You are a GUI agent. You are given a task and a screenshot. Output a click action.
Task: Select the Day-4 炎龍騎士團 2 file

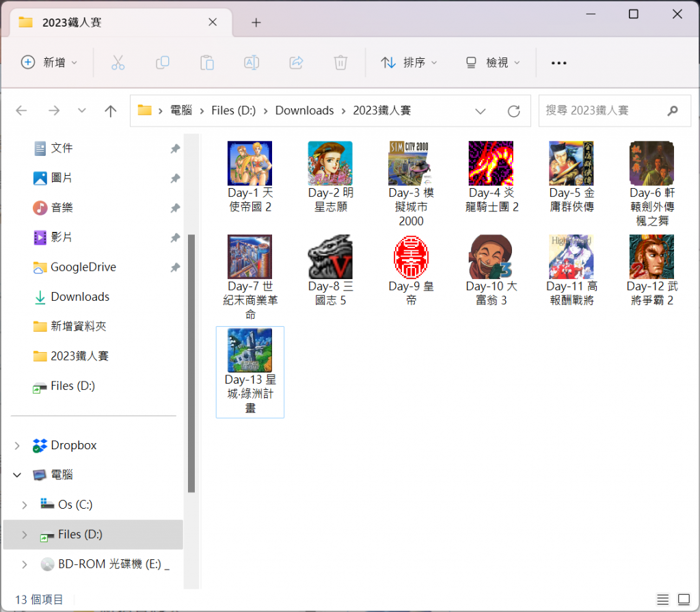coord(491,177)
